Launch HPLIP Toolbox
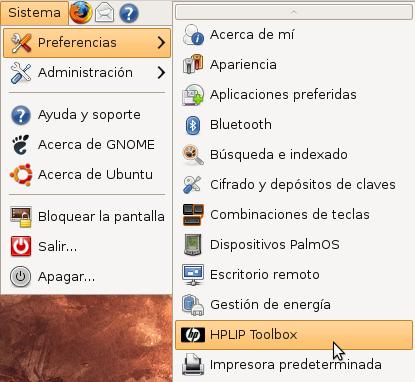This screenshot has height=382, width=415. 294,335
